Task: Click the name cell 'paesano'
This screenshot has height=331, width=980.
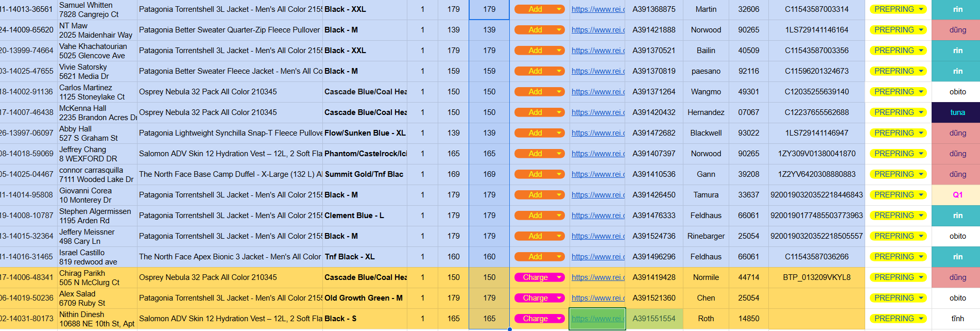Action: (706, 71)
